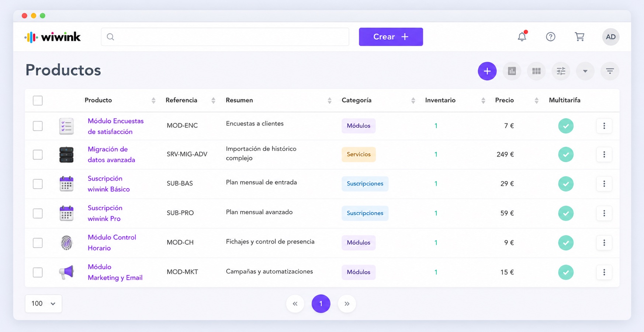Open the column settings sliders icon

[561, 71]
